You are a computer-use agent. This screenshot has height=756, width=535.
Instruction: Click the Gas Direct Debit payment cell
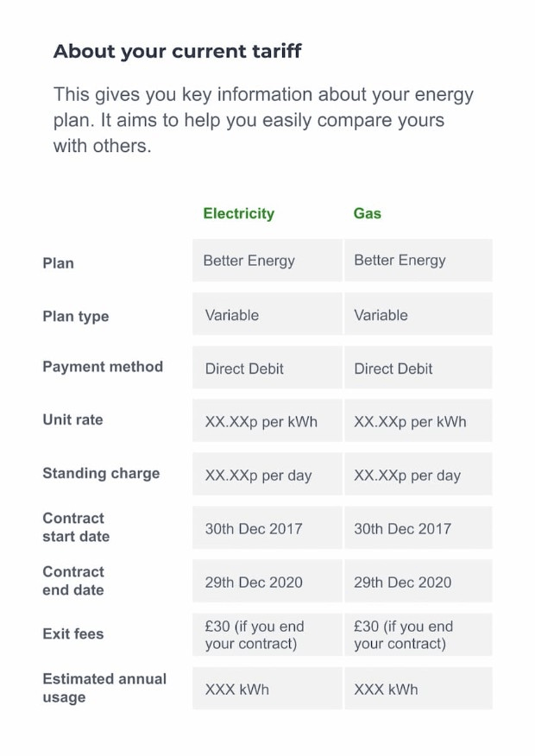click(x=418, y=369)
